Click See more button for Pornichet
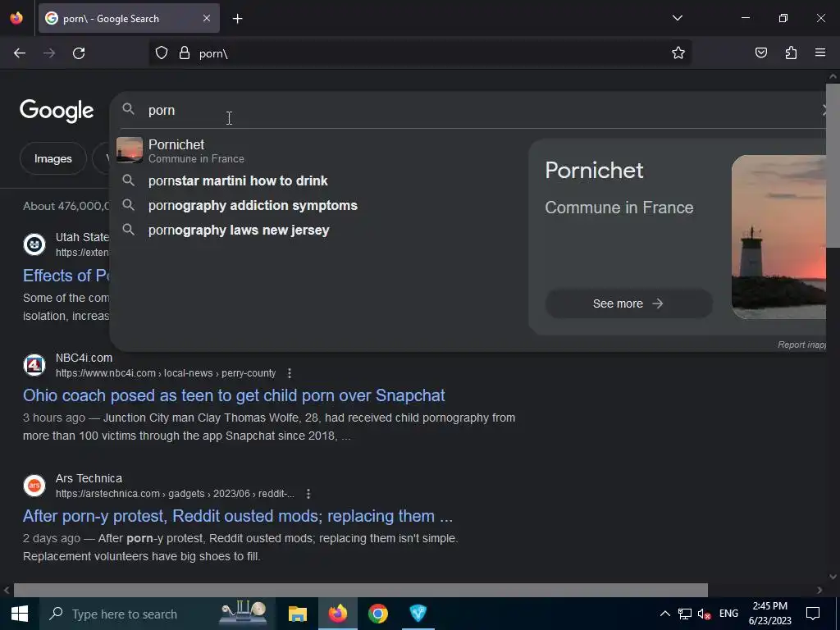 click(628, 304)
